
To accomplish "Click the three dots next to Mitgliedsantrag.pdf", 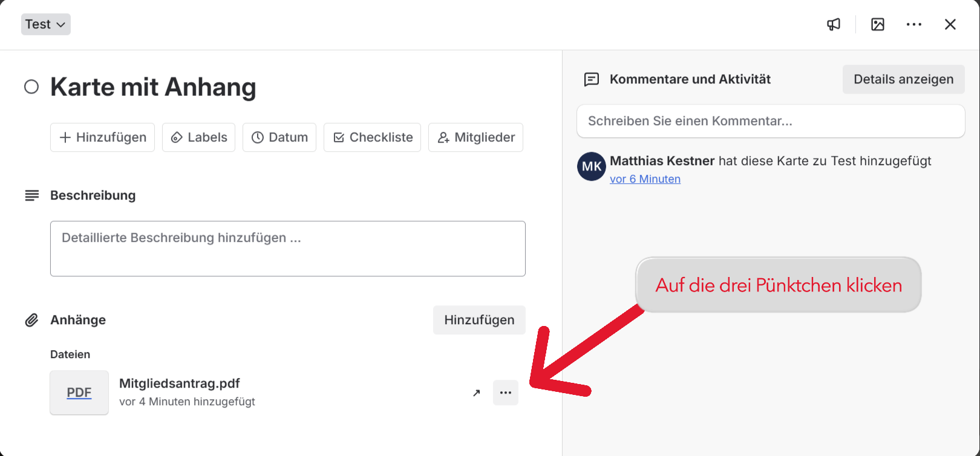I will pos(505,393).
